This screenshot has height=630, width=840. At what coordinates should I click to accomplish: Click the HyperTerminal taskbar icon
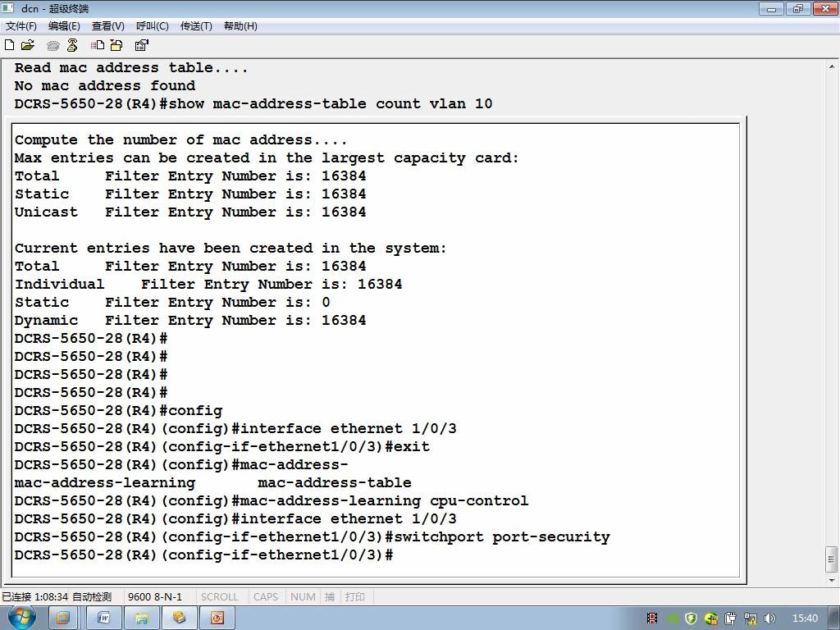coord(180,619)
